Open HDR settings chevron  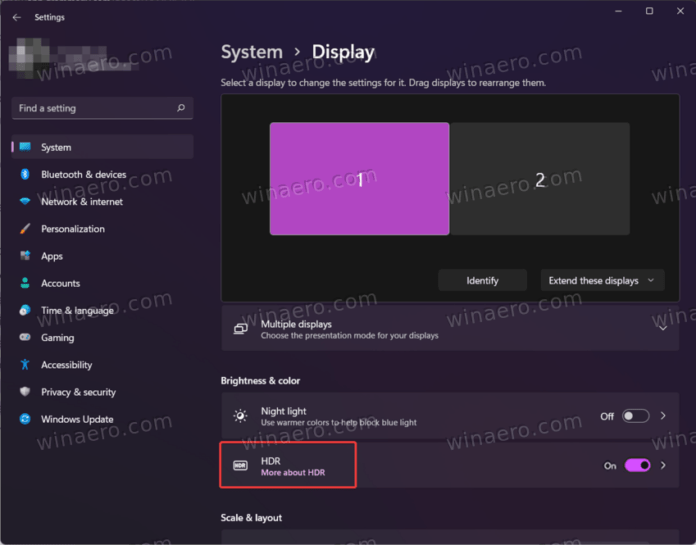[663, 465]
